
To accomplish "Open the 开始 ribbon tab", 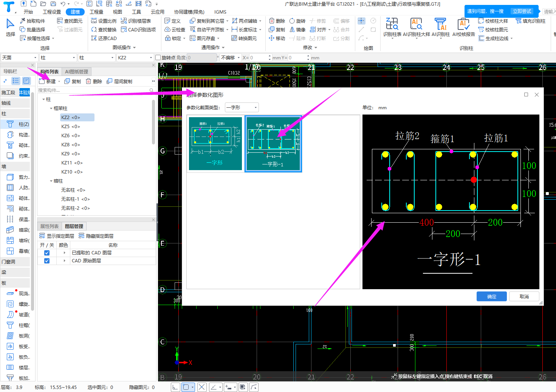I will [x=28, y=12].
